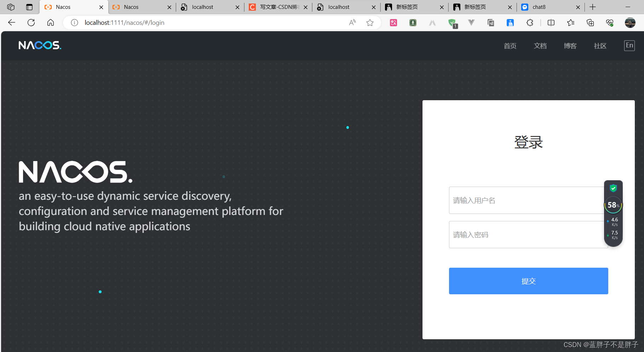644x352 pixels.
Task: Focus the username input field
Action: [529, 200]
